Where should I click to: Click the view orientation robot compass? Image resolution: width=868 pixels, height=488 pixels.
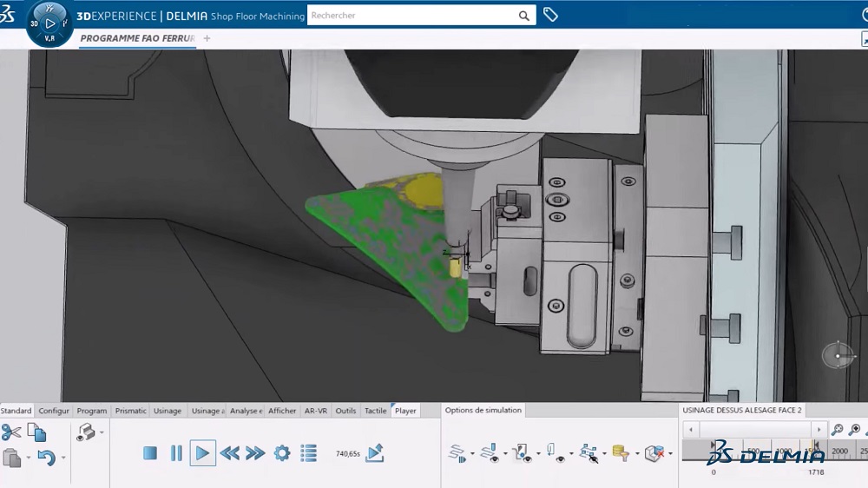click(838, 355)
